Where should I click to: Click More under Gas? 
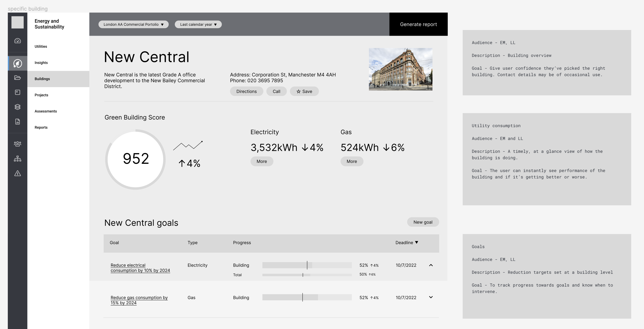tap(352, 161)
